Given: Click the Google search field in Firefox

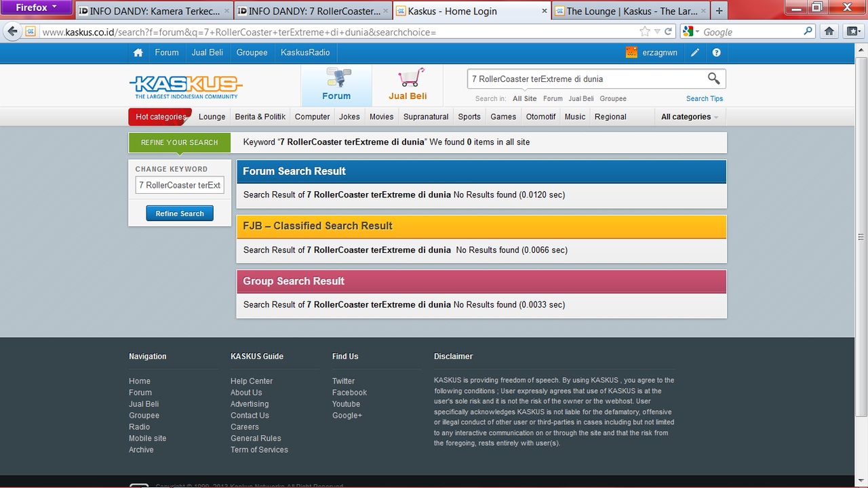Looking at the screenshot, I should pos(751,32).
